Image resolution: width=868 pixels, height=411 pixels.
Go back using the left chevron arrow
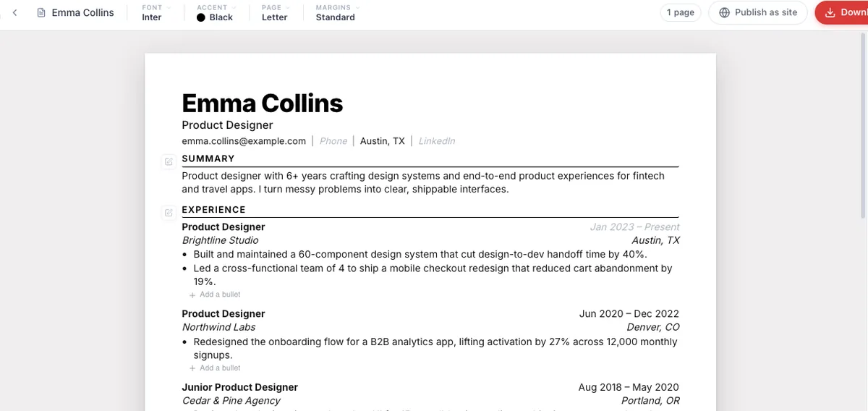point(14,12)
